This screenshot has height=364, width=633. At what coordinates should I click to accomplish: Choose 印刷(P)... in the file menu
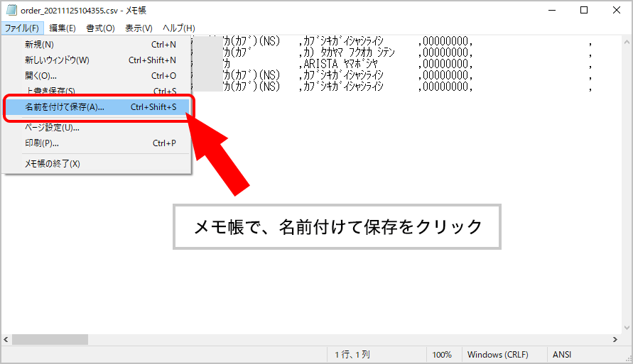(97, 143)
